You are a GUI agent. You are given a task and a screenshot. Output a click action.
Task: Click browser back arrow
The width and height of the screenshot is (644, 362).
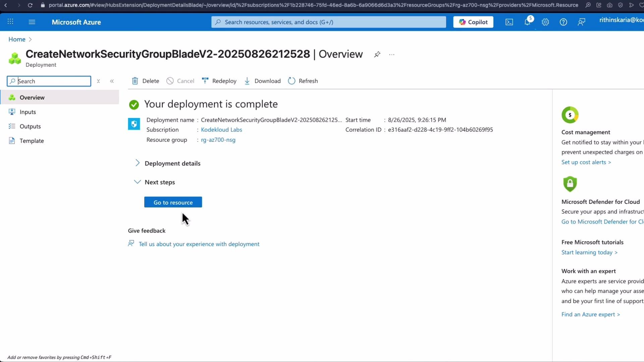click(x=6, y=5)
